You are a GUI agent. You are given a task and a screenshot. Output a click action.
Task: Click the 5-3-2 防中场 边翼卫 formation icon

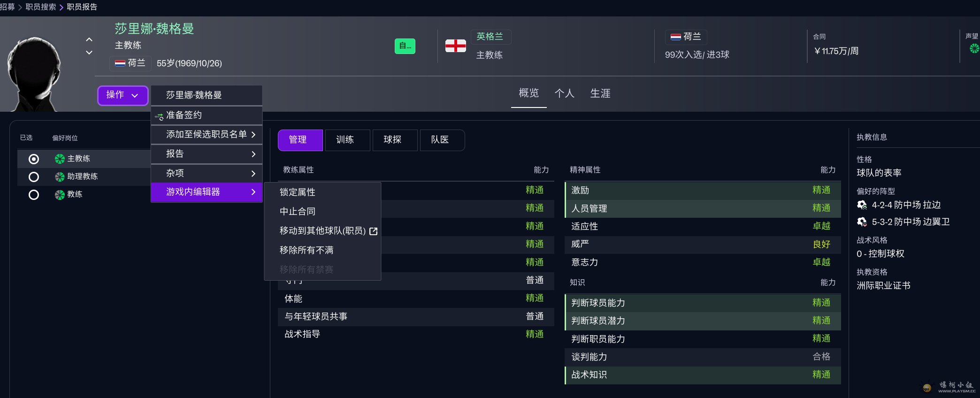tap(862, 222)
